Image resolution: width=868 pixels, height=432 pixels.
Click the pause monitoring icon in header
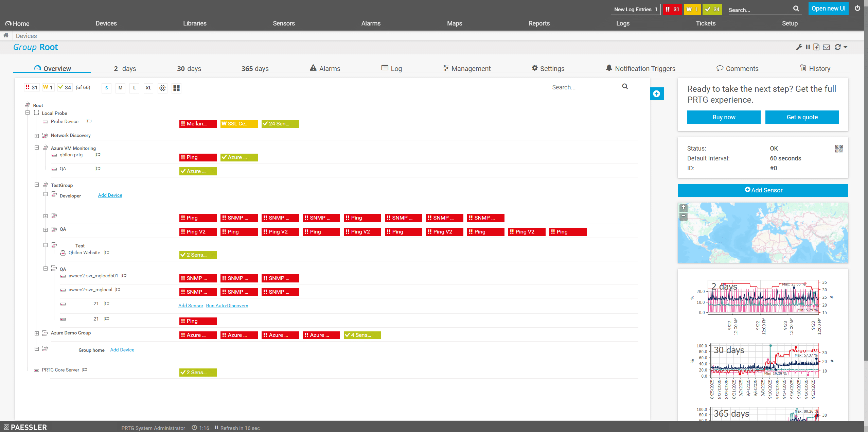[x=808, y=47]
